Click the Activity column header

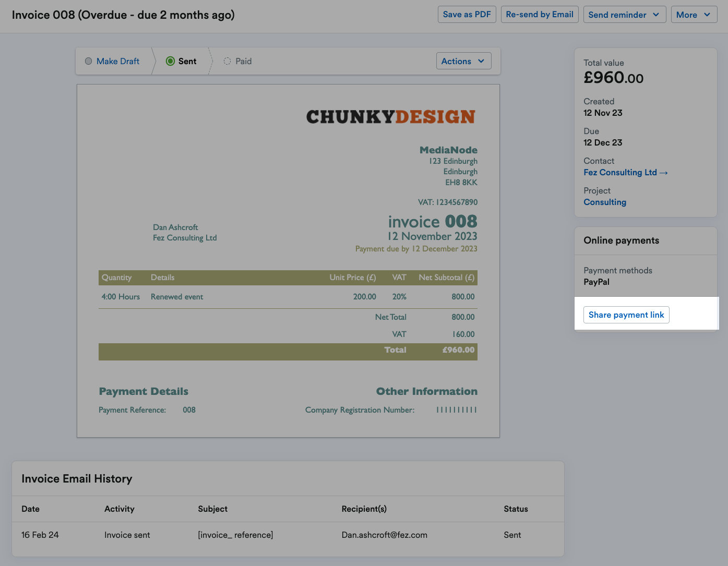(x=119, y=509)
